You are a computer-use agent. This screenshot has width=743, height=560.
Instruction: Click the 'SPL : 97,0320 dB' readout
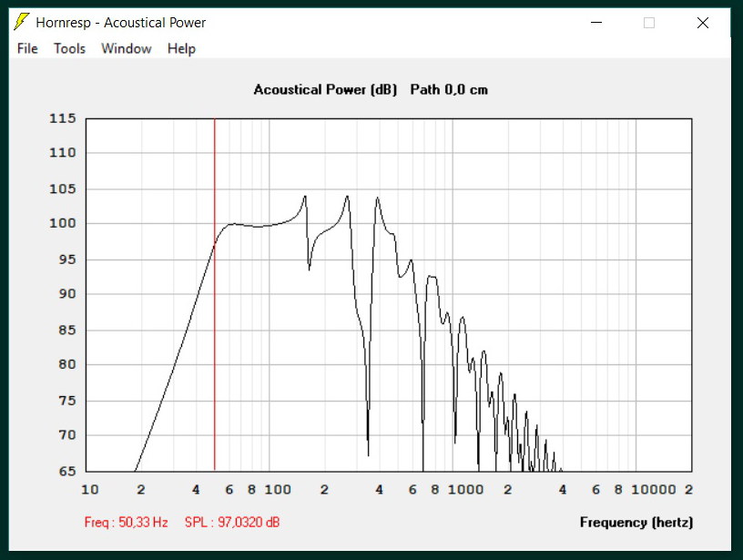(232, 522)
